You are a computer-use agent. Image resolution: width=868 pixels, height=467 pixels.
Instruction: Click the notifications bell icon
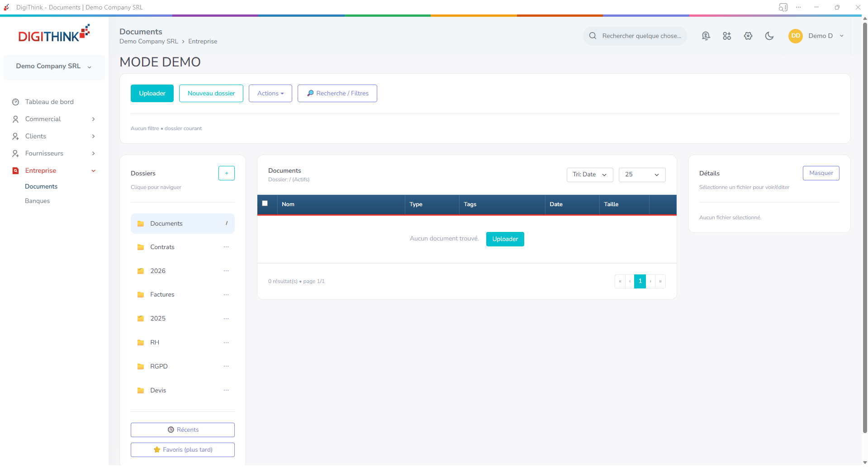pos(706,36)
